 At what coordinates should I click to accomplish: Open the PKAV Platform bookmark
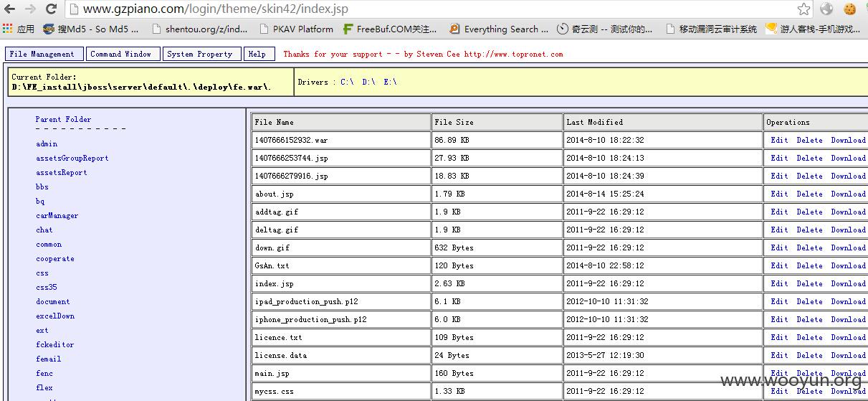tap(297, 29)
